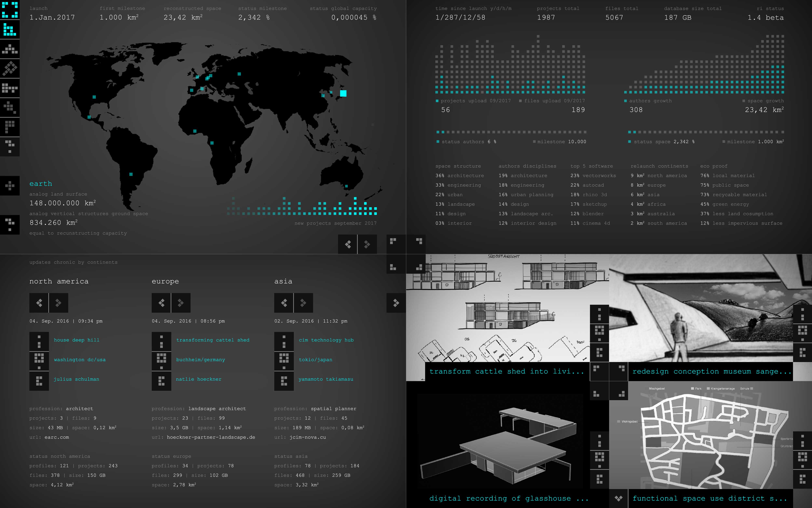Open washington dc/usa location
The image size is (812, 508).
[x=80, y=359]
